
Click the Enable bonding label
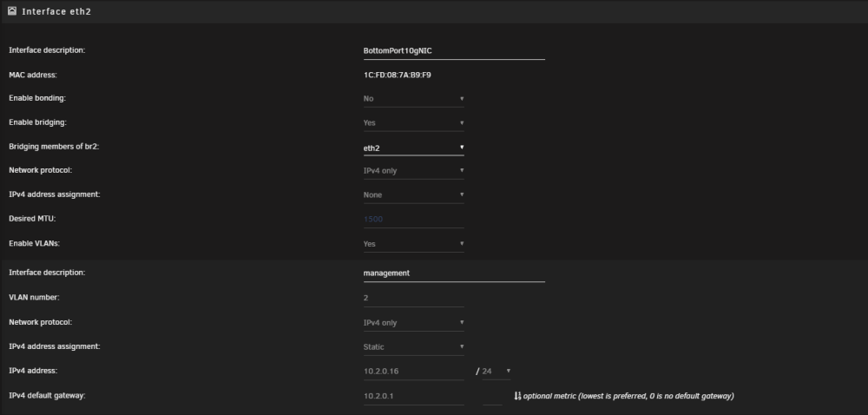click(37, 98)
